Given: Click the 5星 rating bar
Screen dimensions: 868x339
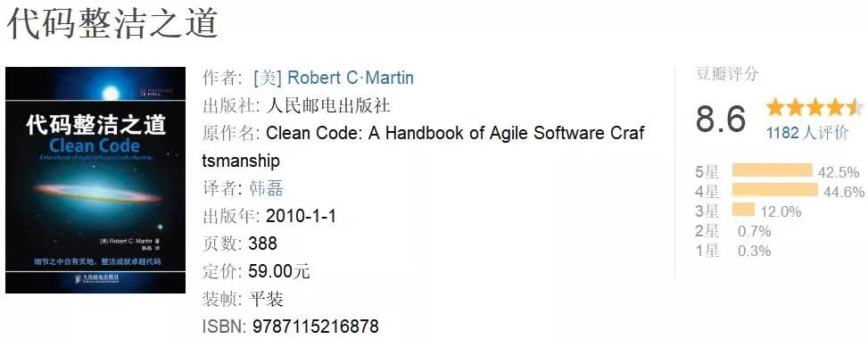Looking at the screenshot, I should pos(772,170).
